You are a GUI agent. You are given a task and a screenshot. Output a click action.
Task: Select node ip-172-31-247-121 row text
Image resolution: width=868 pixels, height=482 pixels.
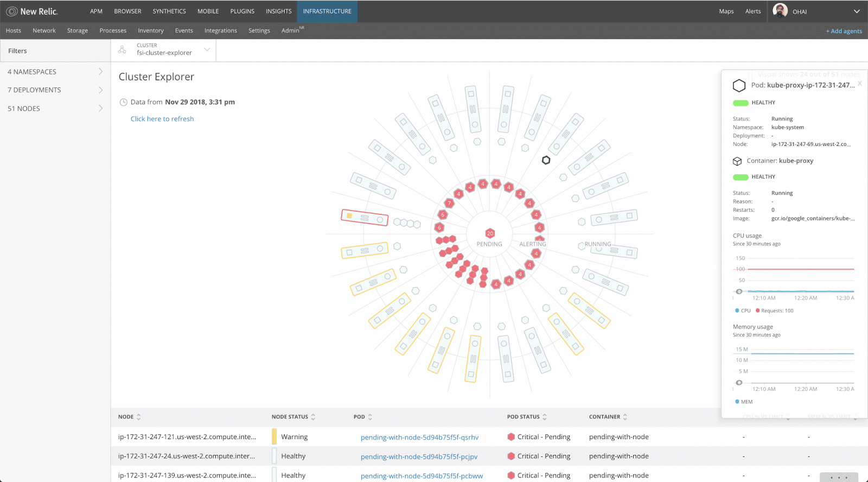coord(187,436)
